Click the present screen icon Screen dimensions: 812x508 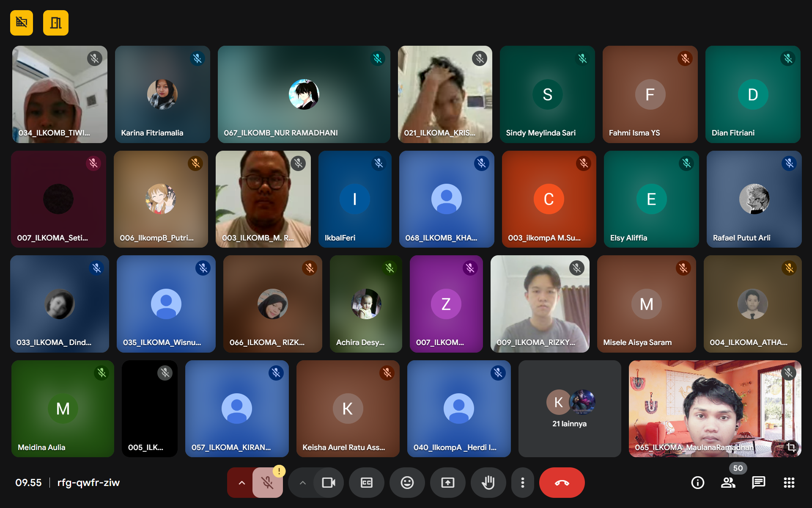click(447, 483)
